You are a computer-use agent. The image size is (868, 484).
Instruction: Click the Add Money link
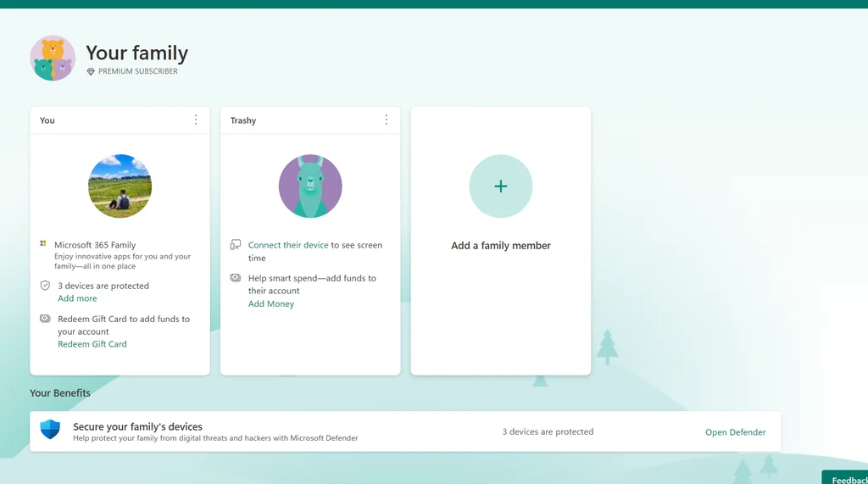[271, 304]
